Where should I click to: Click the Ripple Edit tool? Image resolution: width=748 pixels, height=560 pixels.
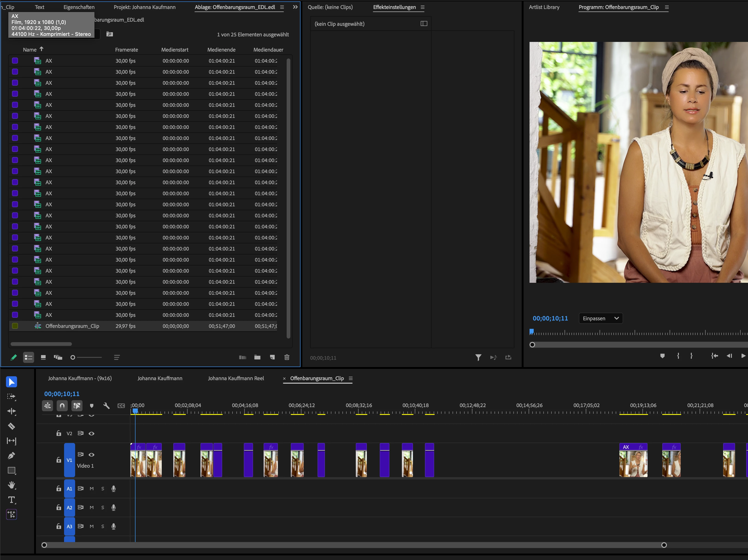[12, 411]
